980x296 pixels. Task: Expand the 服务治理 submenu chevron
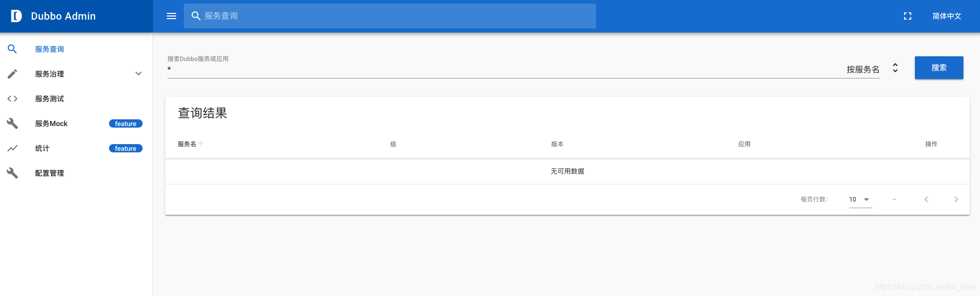click(138, 74)
